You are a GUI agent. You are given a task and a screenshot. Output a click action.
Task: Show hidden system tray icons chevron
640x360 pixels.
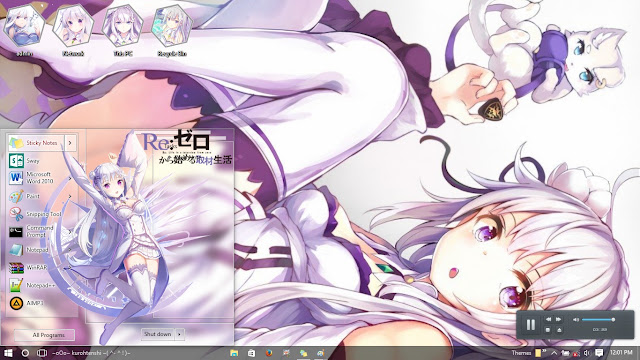554,353
